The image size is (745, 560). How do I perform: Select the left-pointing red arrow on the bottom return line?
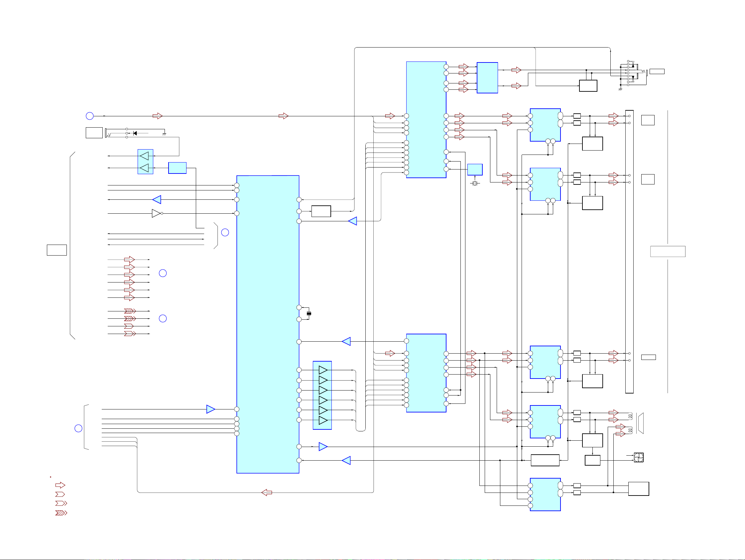click(x=267, y=493)
